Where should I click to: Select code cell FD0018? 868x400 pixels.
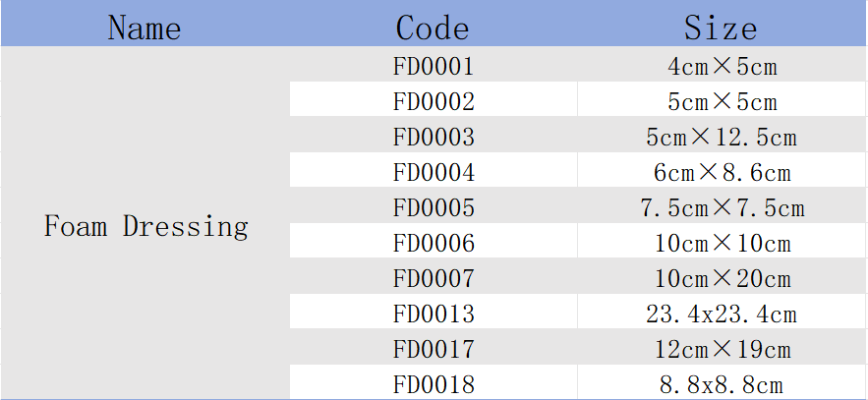tap(434, 381)
